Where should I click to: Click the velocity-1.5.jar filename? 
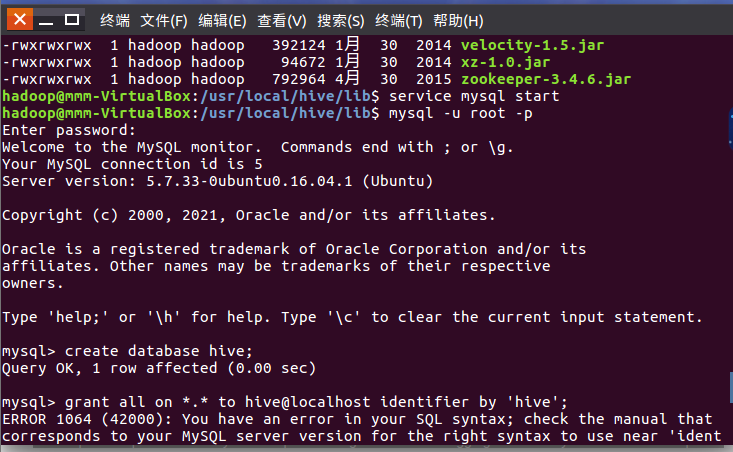532,45
